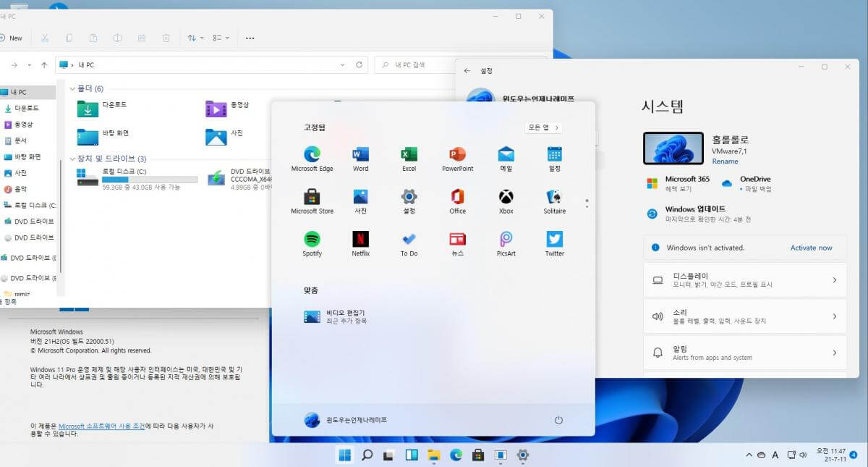Click OneDrive tile in Settings

tap(746, 183)
